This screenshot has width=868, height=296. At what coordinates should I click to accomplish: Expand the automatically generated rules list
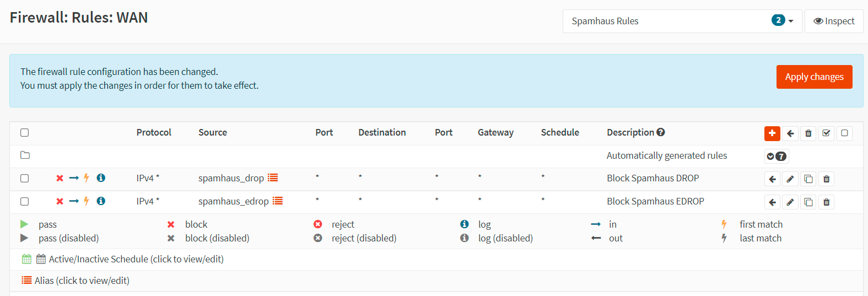(x=776, y=156)
